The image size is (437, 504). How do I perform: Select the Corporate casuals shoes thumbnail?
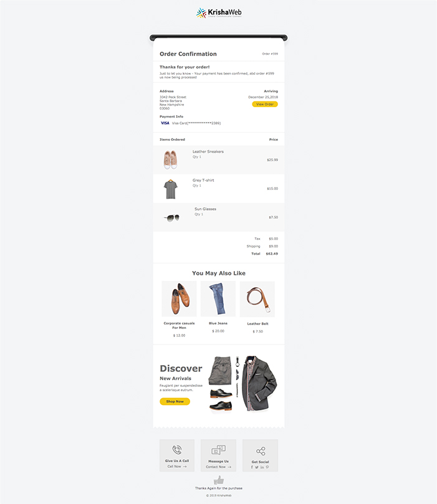[x=179, y=299]
